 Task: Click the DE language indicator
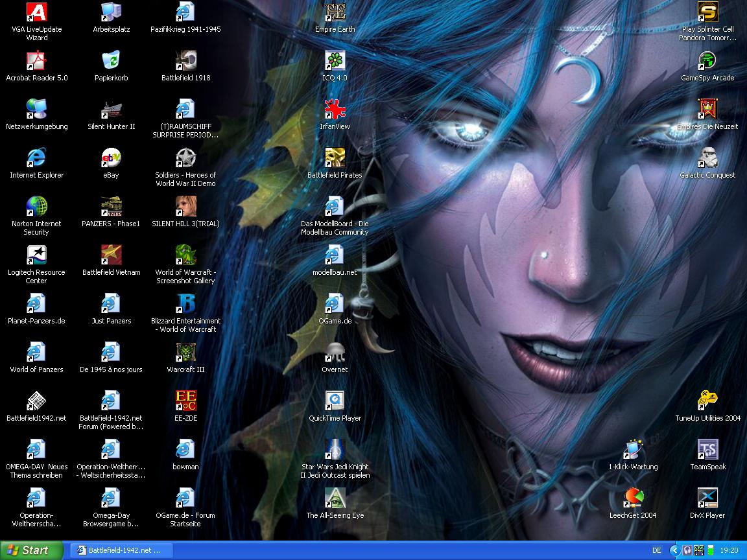(x=656, y=550)
